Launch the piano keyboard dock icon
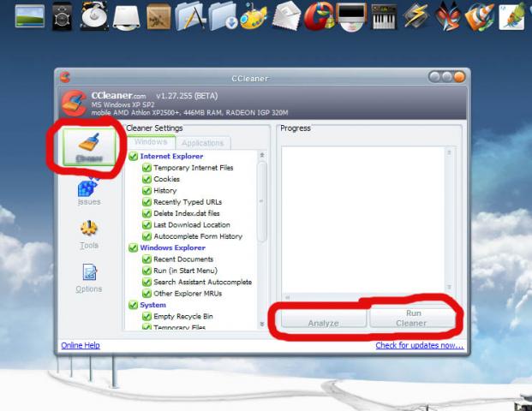Image resolution: width=532 pixels, height=411 pixels. [x=384, y=17]
